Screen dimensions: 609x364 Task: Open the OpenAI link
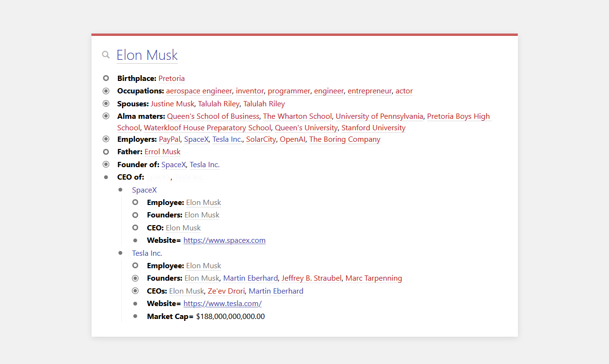pyautogui.click(x=293, y=139)
